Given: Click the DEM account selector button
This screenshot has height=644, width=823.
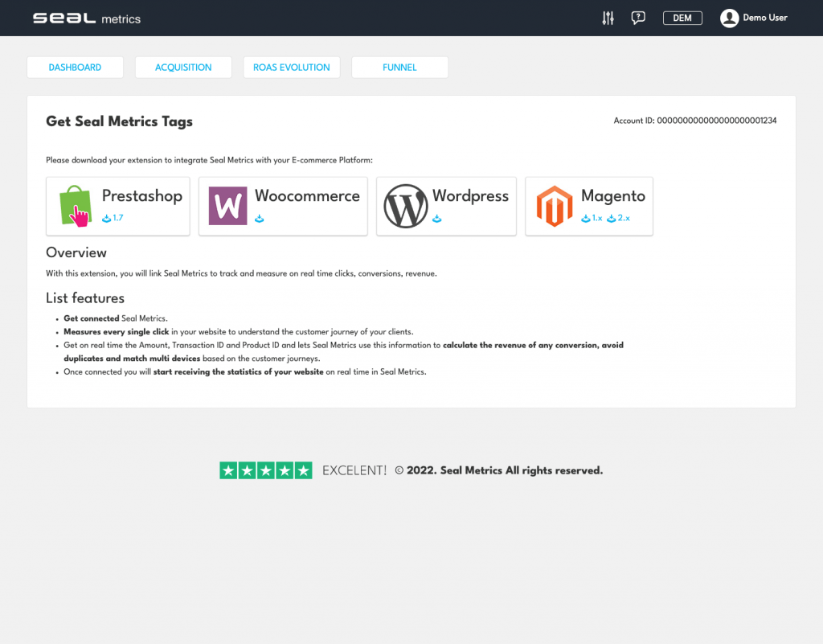Looking at the screenshot, I should pos(682,18).
